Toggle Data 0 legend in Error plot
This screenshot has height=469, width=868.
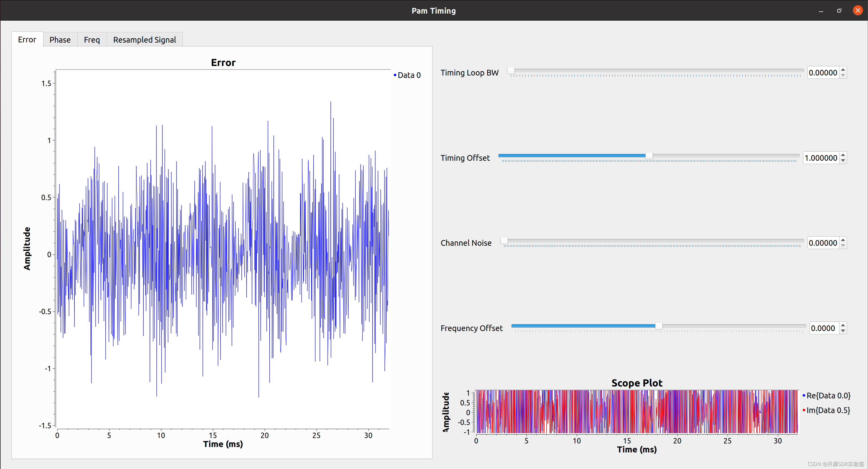(408, 75)
